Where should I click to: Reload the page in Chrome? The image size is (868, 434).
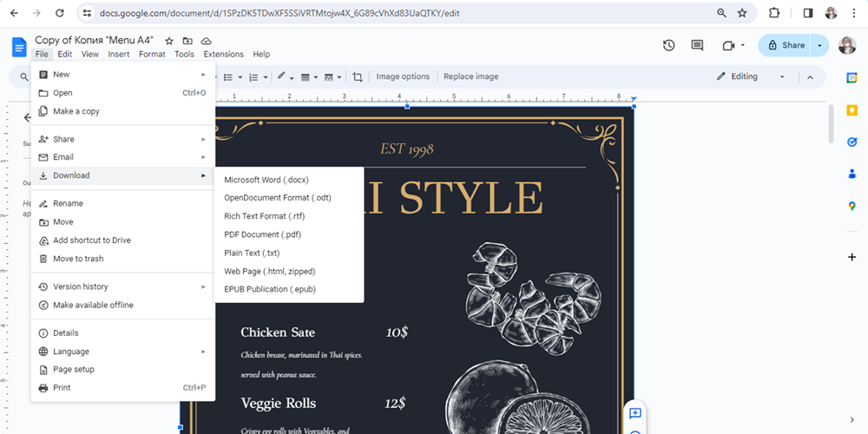click(x=60, y=13)
